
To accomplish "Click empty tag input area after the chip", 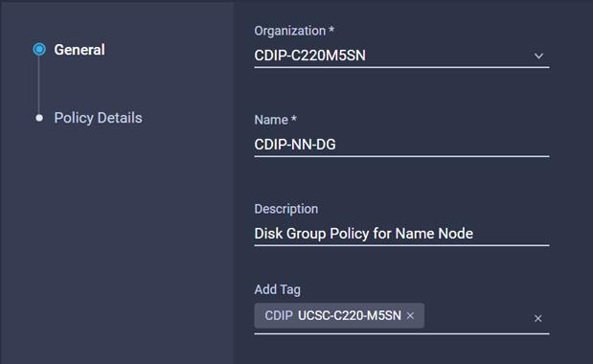I will point(477,317).
